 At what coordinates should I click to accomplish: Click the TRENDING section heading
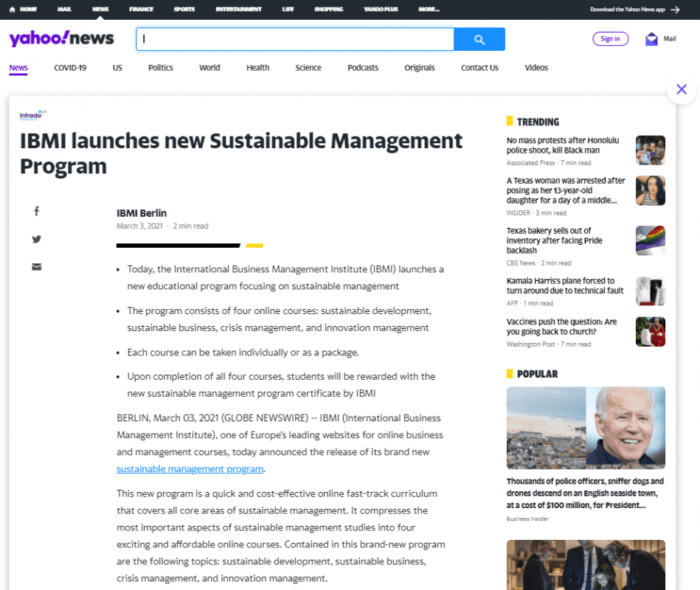tap(538, 122)
